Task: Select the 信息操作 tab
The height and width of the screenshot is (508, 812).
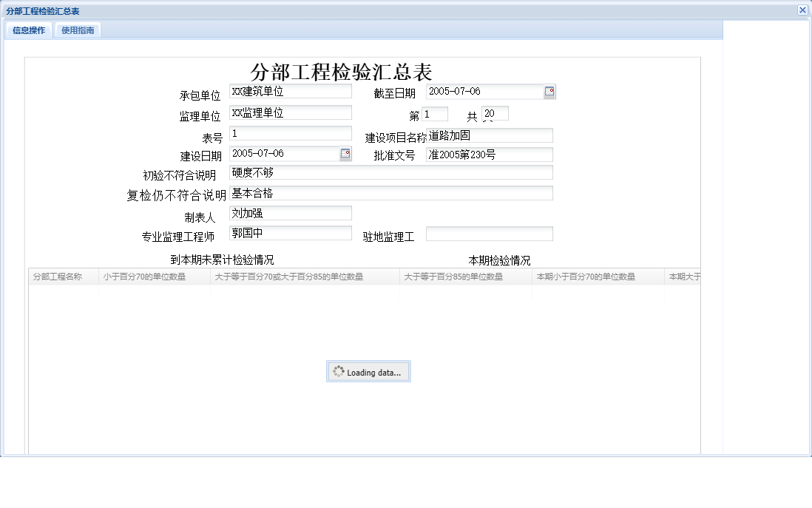Action: [x=27, y=30]
